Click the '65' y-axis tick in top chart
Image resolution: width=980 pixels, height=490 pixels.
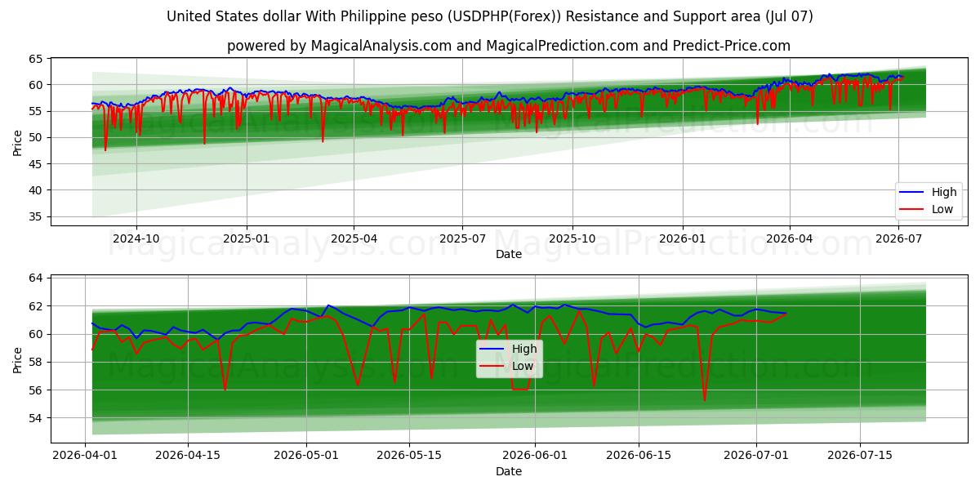coord(36,59)
